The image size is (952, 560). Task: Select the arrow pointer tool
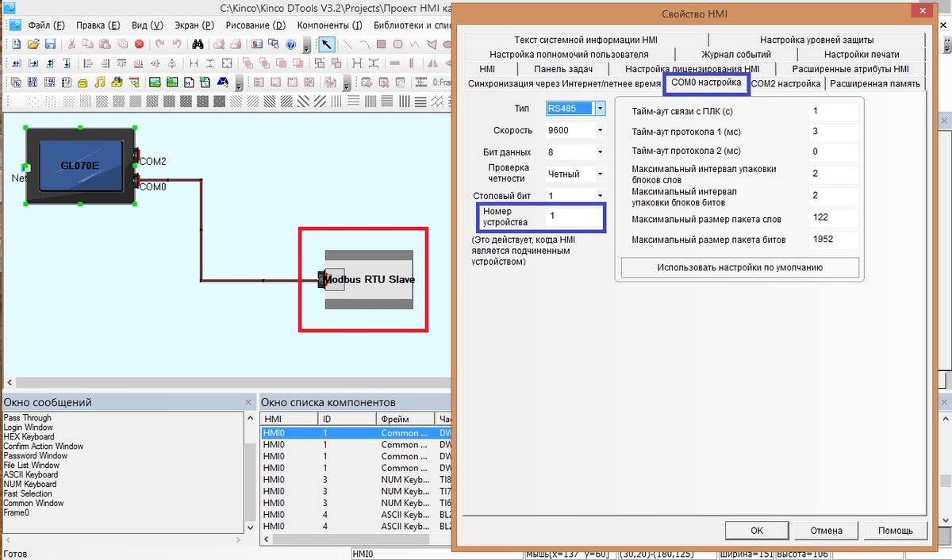click(326, 44)
